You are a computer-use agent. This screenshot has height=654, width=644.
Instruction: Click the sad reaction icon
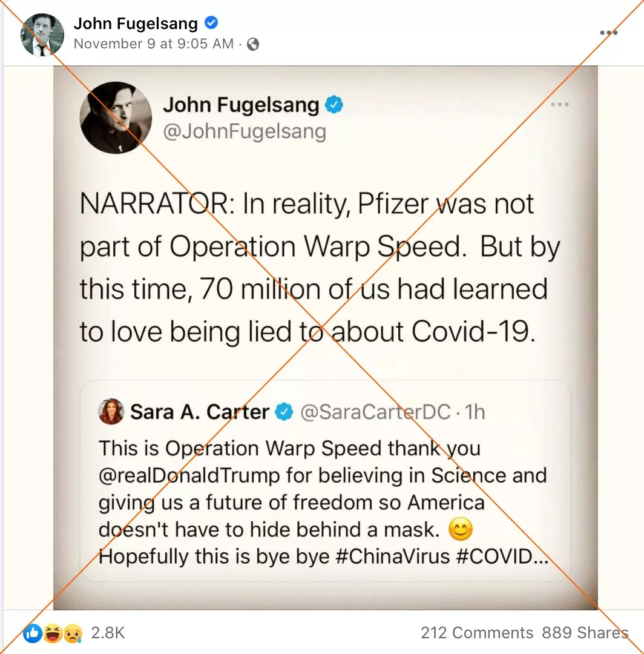pyautogui.click(x=73, y=633)
